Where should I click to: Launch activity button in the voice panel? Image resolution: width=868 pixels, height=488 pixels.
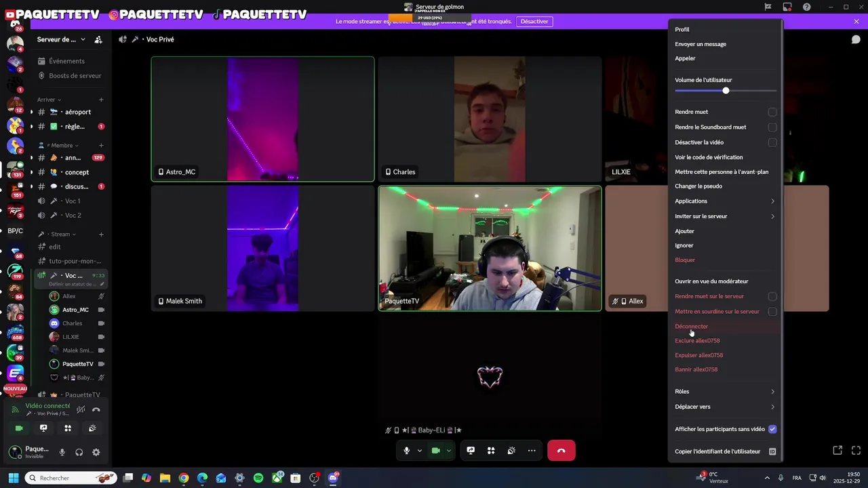tap(68, 428)
